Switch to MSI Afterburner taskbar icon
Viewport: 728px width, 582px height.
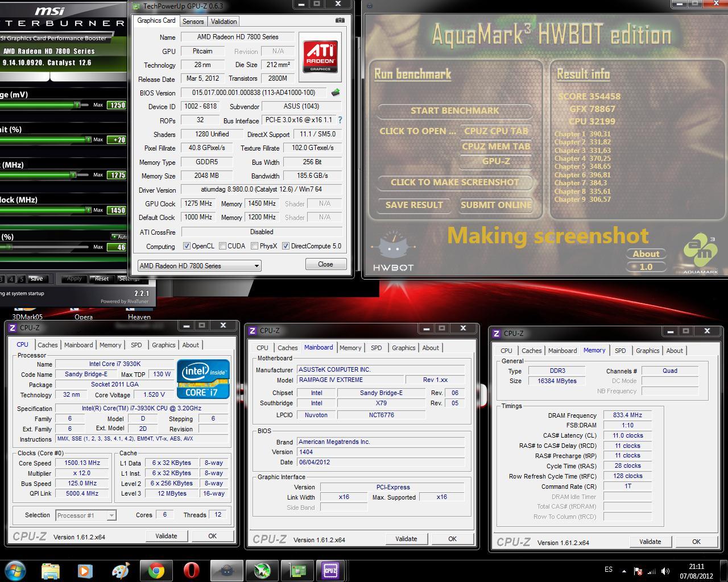(x=262, y=570)
